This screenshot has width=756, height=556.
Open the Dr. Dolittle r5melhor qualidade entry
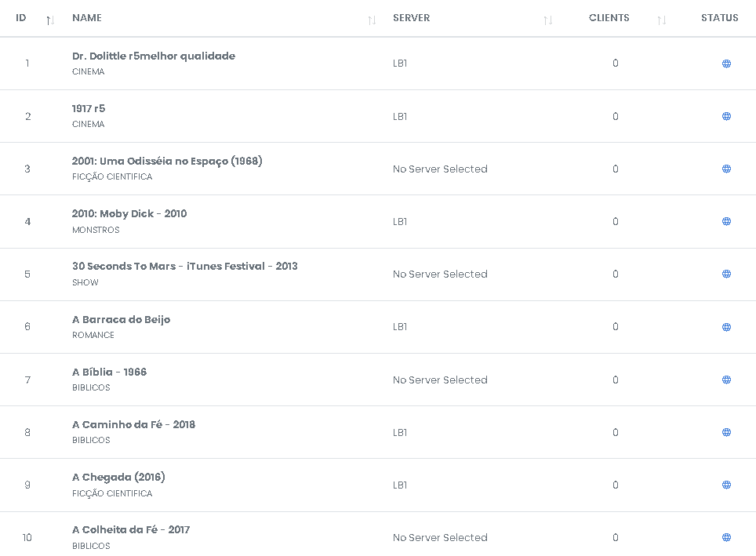coord(154,56)
